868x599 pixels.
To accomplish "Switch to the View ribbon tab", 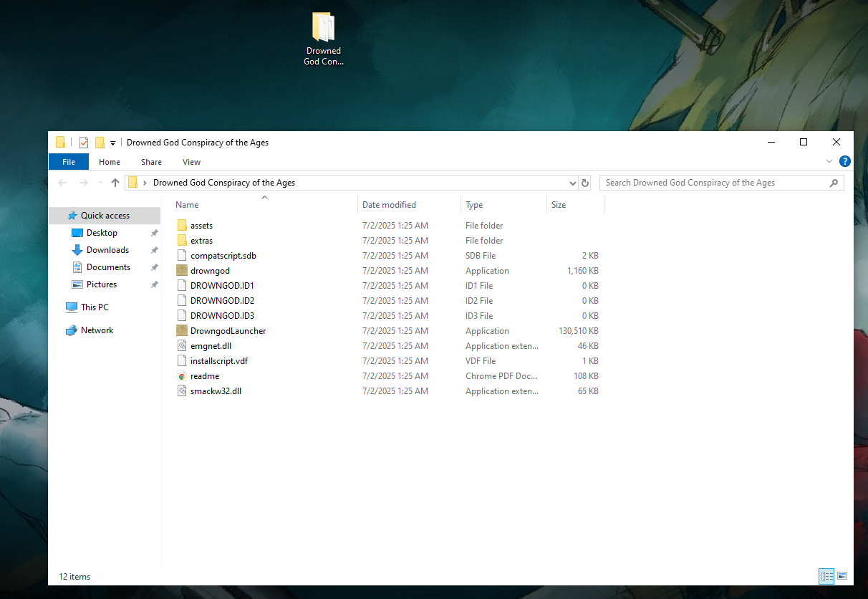I will [191, 162].
